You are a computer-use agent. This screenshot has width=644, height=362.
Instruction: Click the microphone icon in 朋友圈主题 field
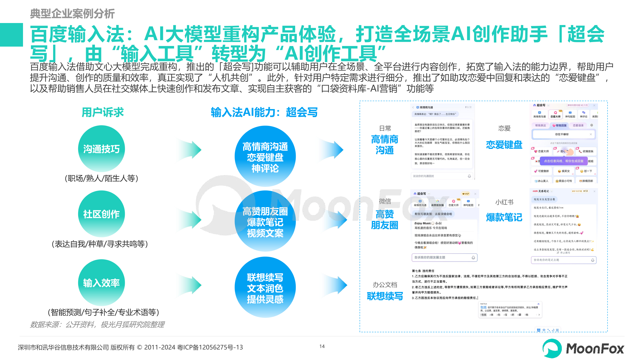click(473, 257)
